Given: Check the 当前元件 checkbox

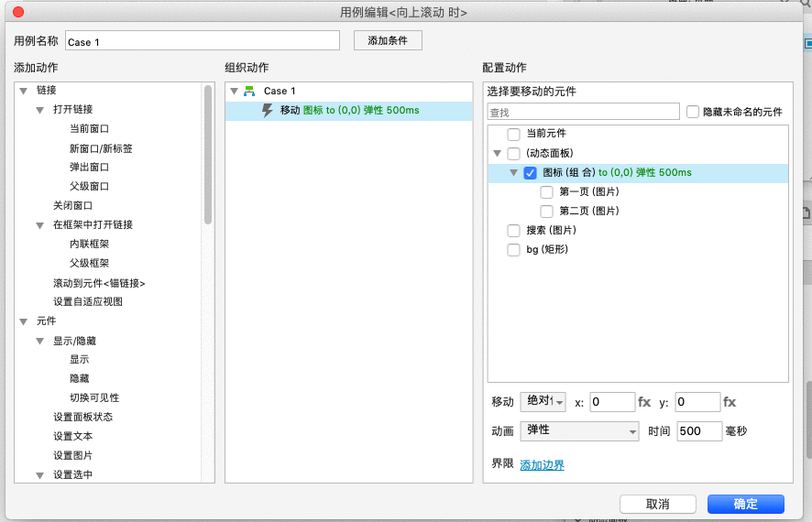Looking at the screenshot, I should [514, 134].
